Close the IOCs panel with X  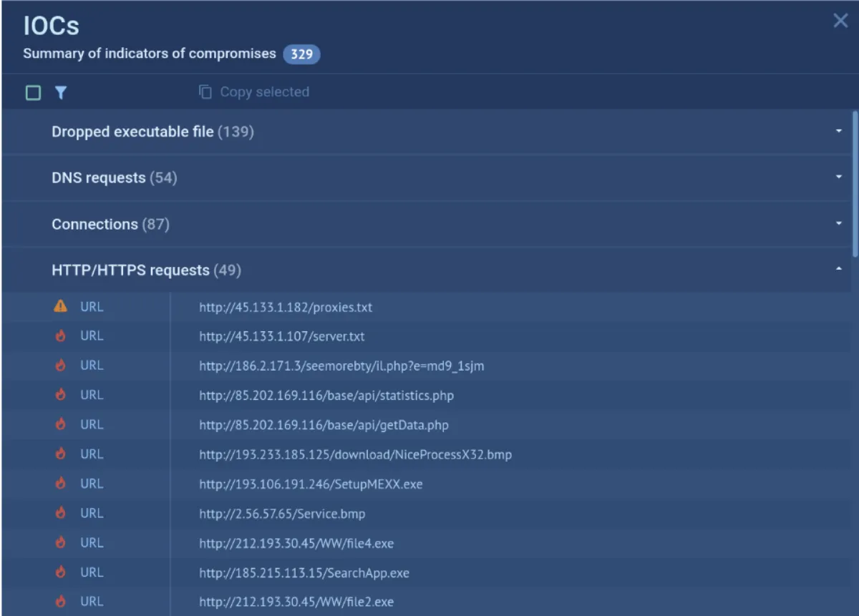[840, 21]
